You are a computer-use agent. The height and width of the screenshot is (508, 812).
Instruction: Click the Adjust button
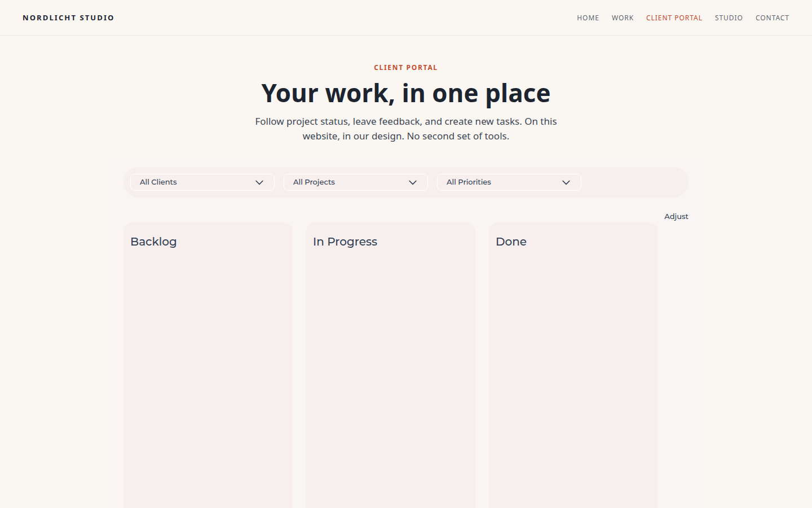(x=676, y=217)
